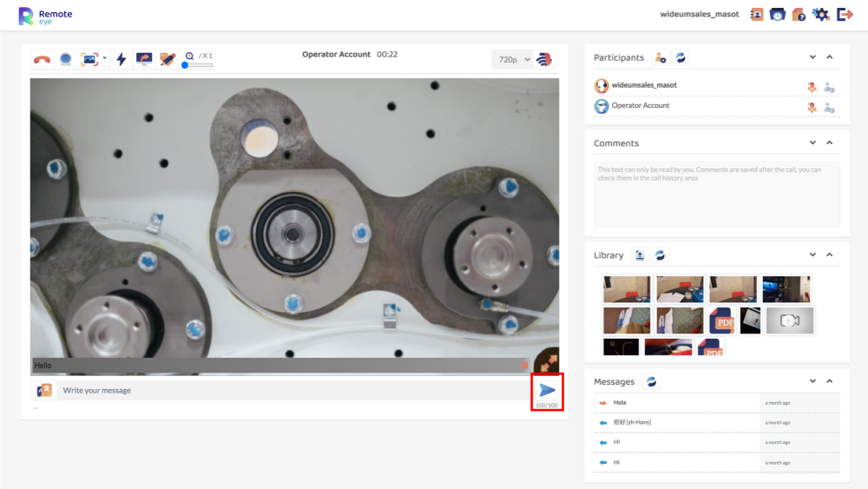Select the Hola message row

717,403
